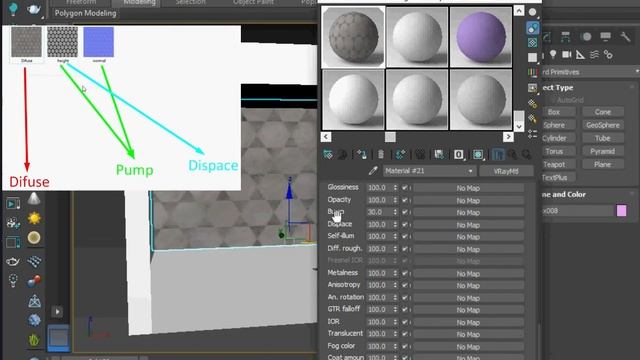Select the Systems category gears icon
Image resolution: width=640 pixels, height=360 pixels.
pos(608,54)
